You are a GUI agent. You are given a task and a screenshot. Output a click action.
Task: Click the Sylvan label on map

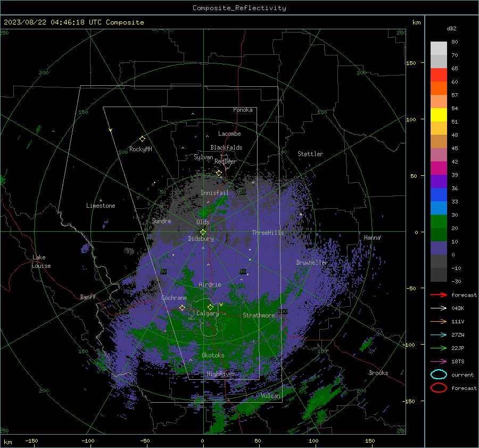tap(203, 157)
